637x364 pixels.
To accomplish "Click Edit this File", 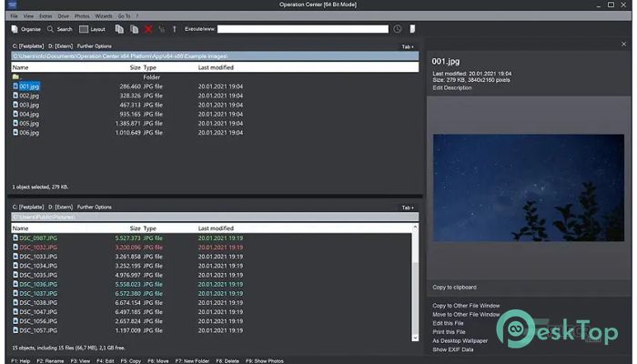I will click(x=448, y=323).
